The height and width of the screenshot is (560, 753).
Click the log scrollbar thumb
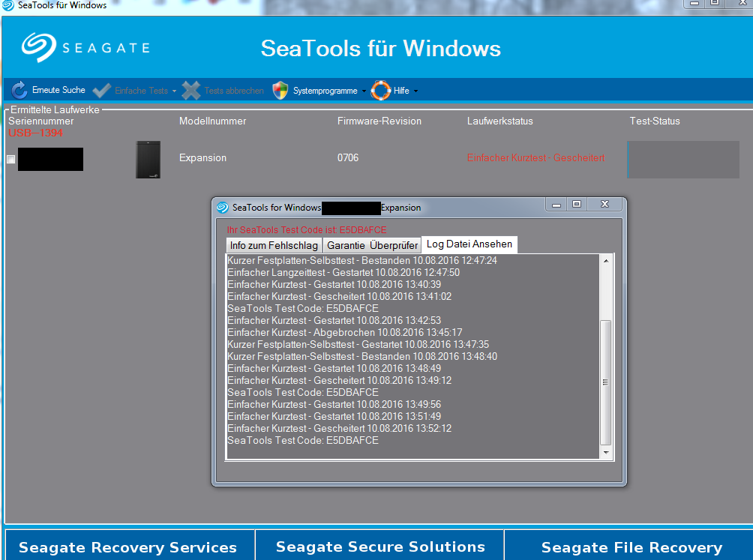[606, 382]
